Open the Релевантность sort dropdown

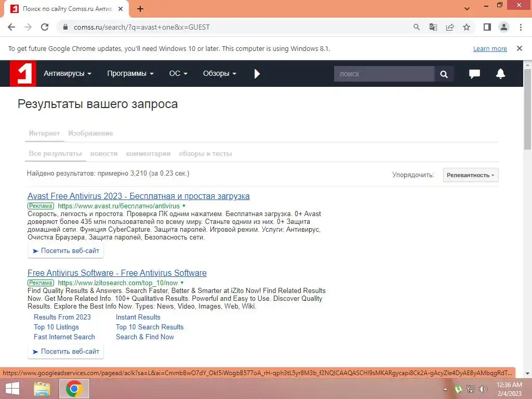pos(471,175)
